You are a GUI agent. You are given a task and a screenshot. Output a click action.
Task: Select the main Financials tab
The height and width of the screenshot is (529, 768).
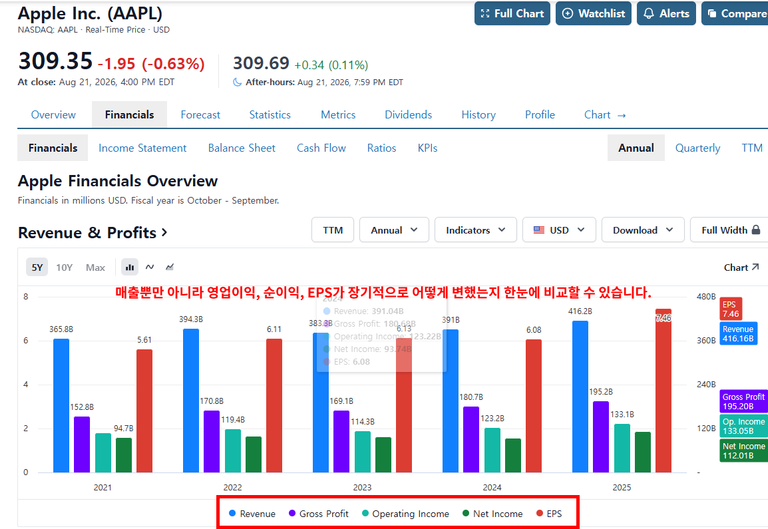coord(129,115)
